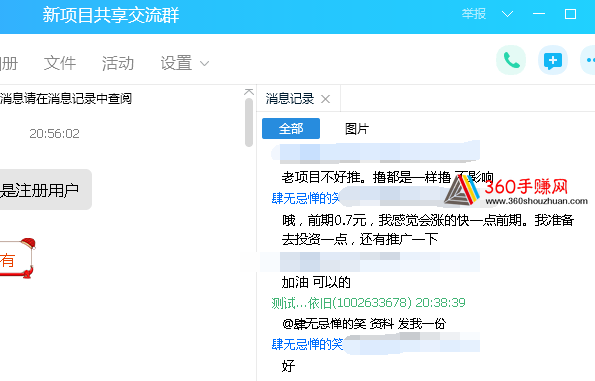595x381 pixels.
Task: Switch to the 活动 tab
Action: 118,63
